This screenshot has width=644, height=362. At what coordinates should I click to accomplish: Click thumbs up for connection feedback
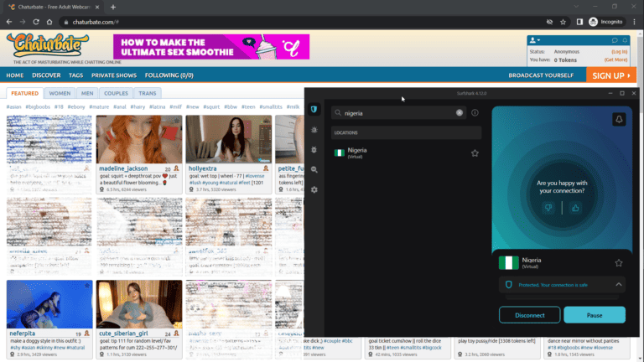coord(574,208)
